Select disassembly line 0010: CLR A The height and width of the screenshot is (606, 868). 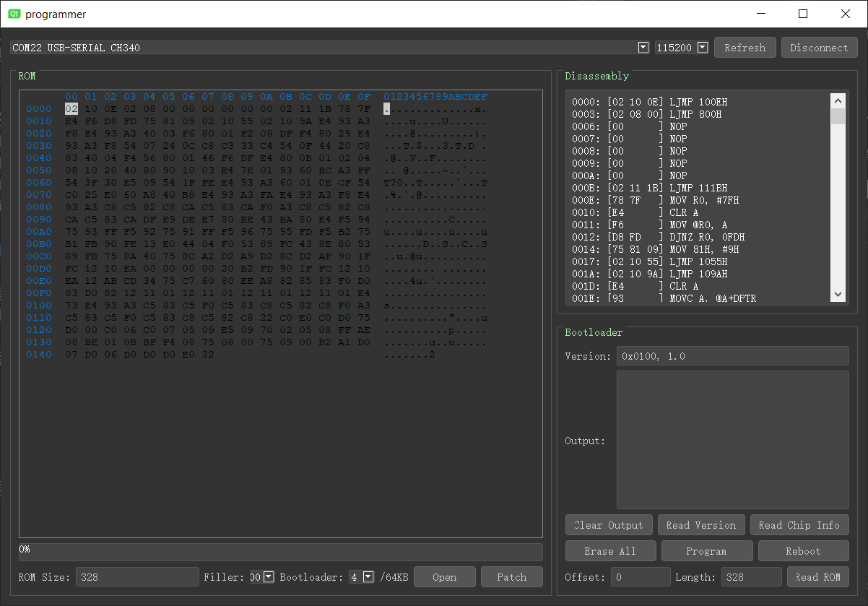[x=634, y=212]
